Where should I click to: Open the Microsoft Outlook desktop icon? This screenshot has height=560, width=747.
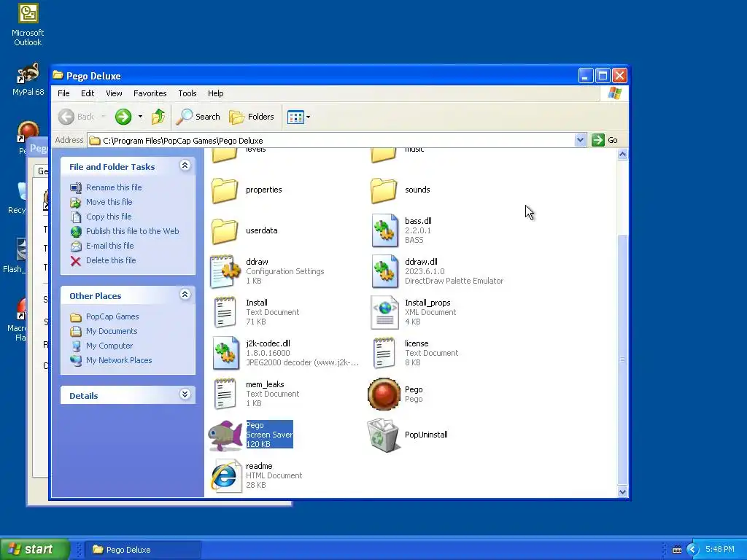pos(28,25)
